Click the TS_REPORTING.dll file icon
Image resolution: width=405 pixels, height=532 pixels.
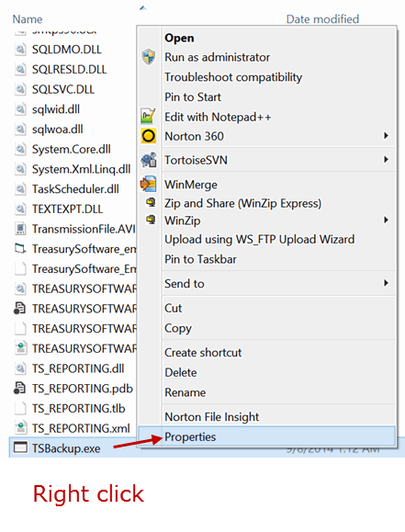coord(20,368)
